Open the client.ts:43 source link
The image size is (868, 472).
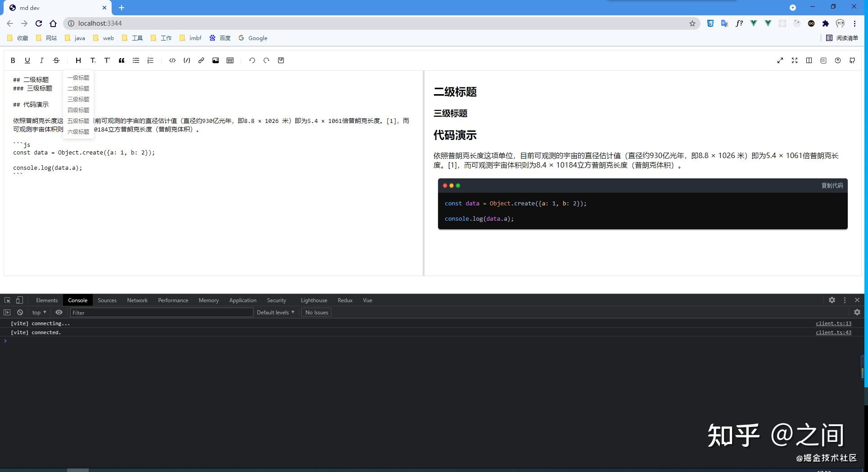833,332
